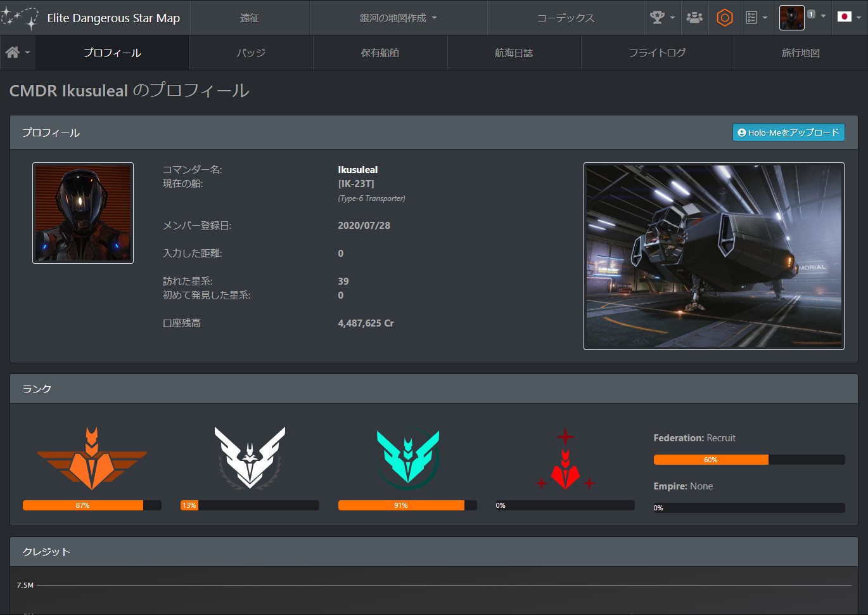Click the commander name Ikusuleal value
The height and width of the screenshot is (615, 868).
(x=358, y=169)
